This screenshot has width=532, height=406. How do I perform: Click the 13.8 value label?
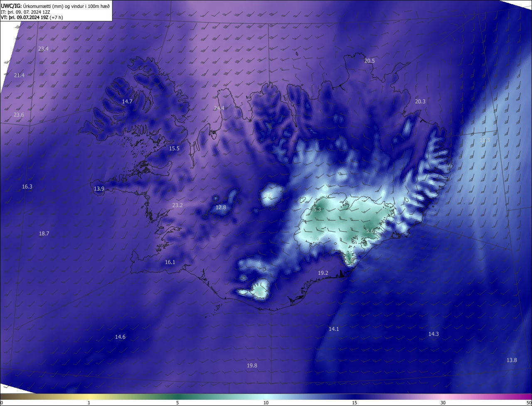(512, 360)
